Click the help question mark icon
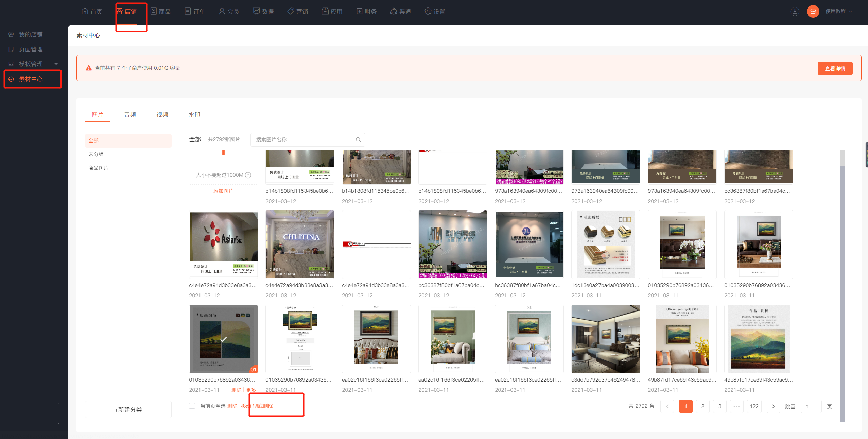The image size is (868, 439). (248, 175)
